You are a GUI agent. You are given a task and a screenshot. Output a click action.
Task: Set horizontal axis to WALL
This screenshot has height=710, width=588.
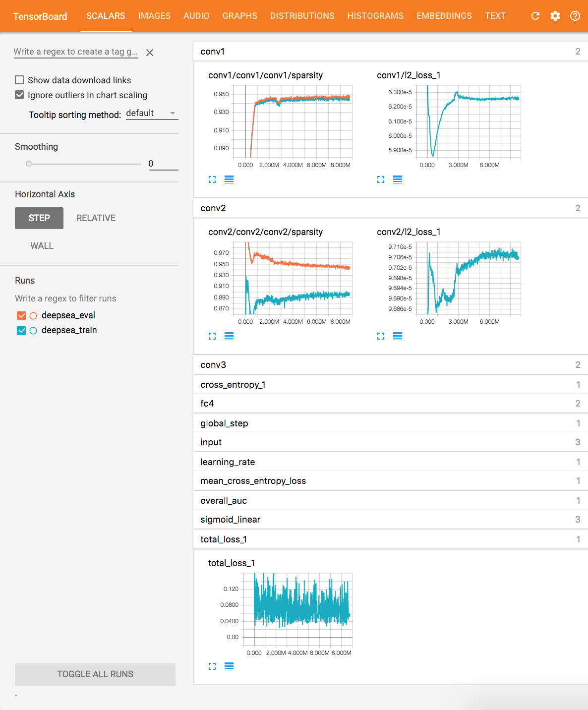point(42,246)
